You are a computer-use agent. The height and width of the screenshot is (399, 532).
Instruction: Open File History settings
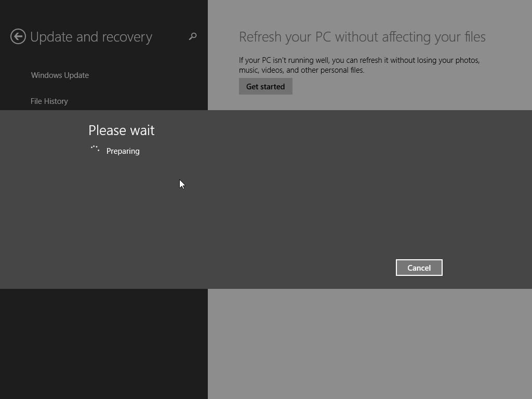49,101
